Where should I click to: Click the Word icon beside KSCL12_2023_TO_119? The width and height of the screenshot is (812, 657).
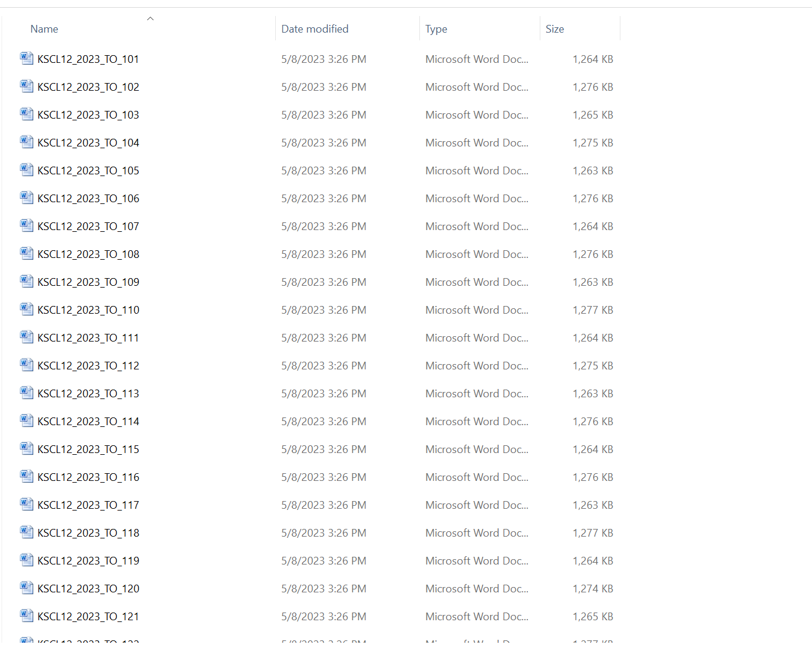[x=26, y=560]
